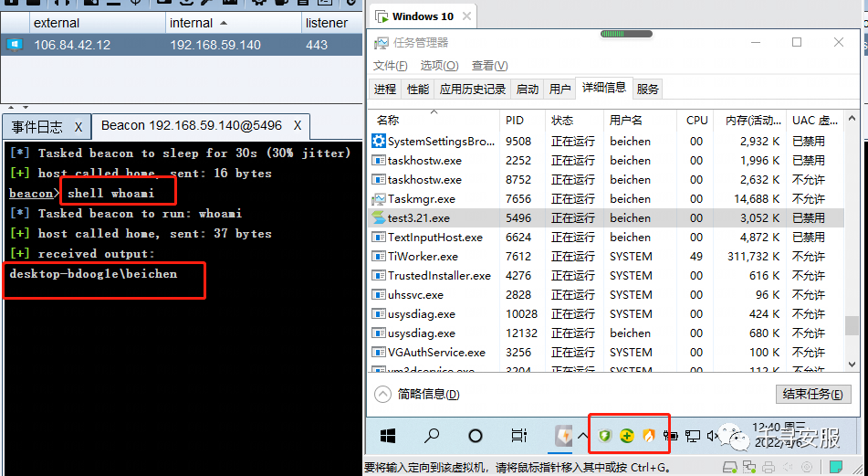Collapse to 简略信息(D) view
Screen dimensions: 868x476
pyautogui.click(x=418, y=394)
